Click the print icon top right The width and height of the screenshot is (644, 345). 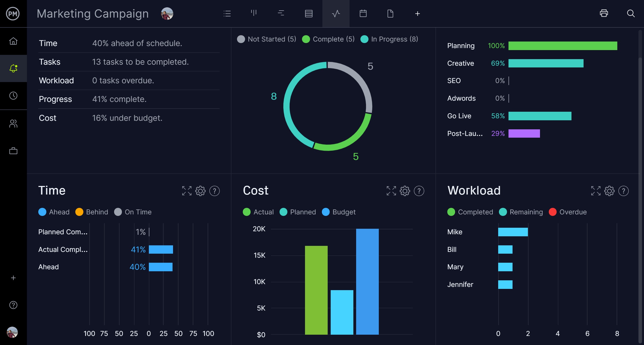(x=604, y=13)
